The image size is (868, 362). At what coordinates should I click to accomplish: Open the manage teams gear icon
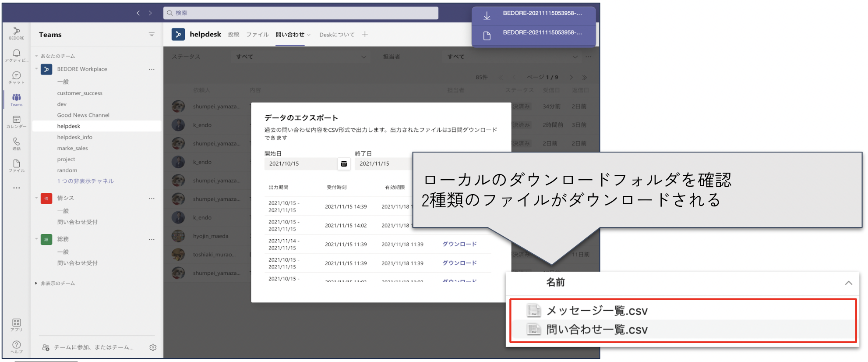pyautogui.click(x=153, y=347)
